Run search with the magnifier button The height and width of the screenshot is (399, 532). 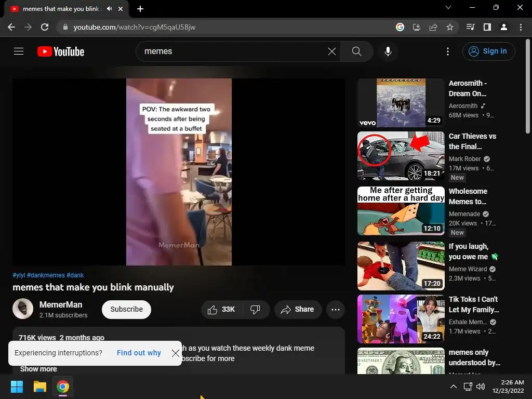(356, 51)
